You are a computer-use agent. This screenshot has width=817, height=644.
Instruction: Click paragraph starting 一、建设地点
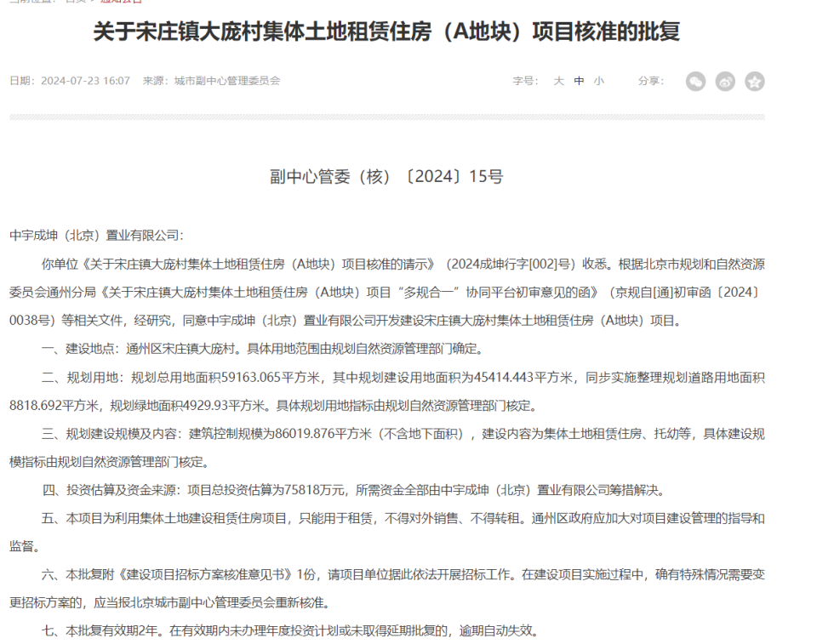click(x=264, y=349)
